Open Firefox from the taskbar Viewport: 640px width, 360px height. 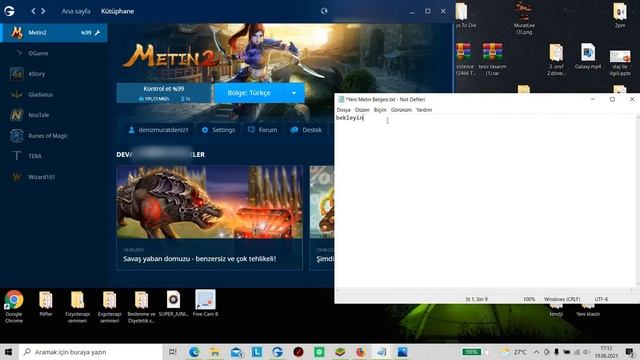click(361, 352)
